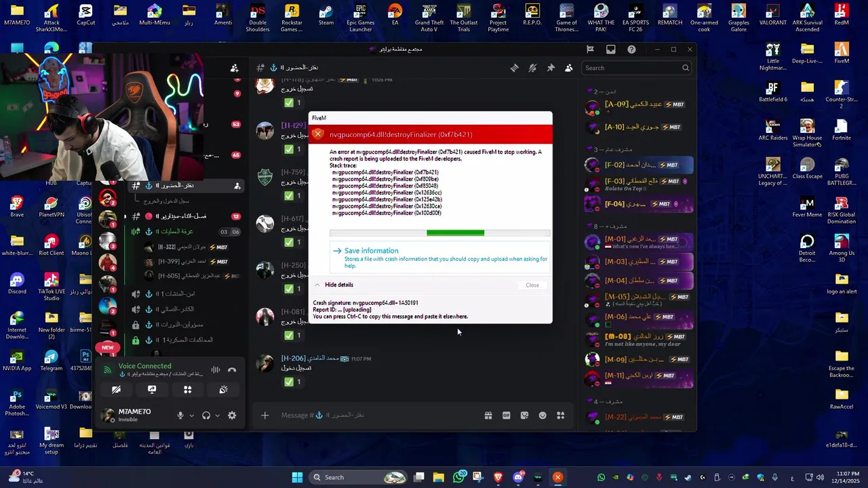Open message author [H-206] name
The image size is (868, 488).
(x=309, y=358)
